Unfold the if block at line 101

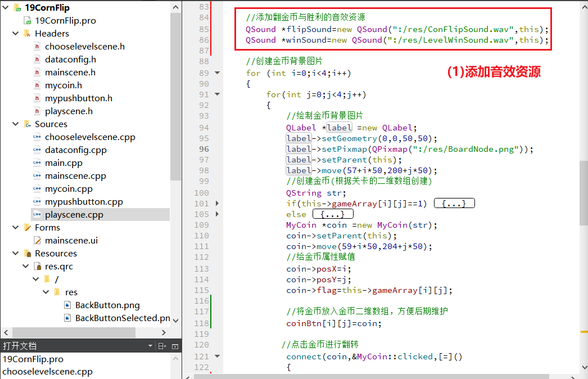pyautogui.click(x=217, y=204)
